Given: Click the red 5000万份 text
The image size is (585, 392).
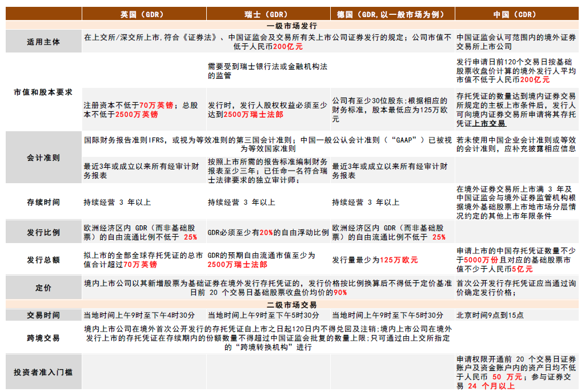Looking at the screenshot, I should click(481, 260).
